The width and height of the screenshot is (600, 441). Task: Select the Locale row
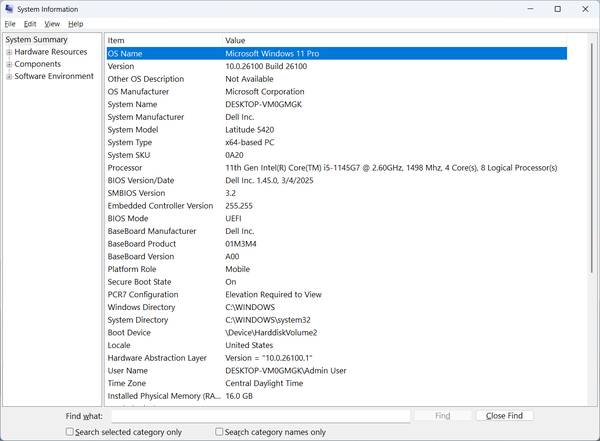point(337,345)
